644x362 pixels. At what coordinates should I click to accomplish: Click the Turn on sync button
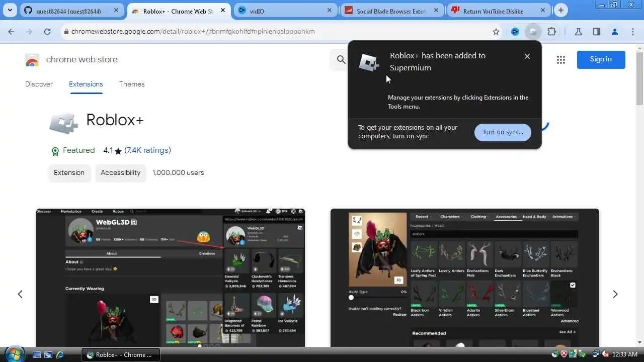click(503, 132)
